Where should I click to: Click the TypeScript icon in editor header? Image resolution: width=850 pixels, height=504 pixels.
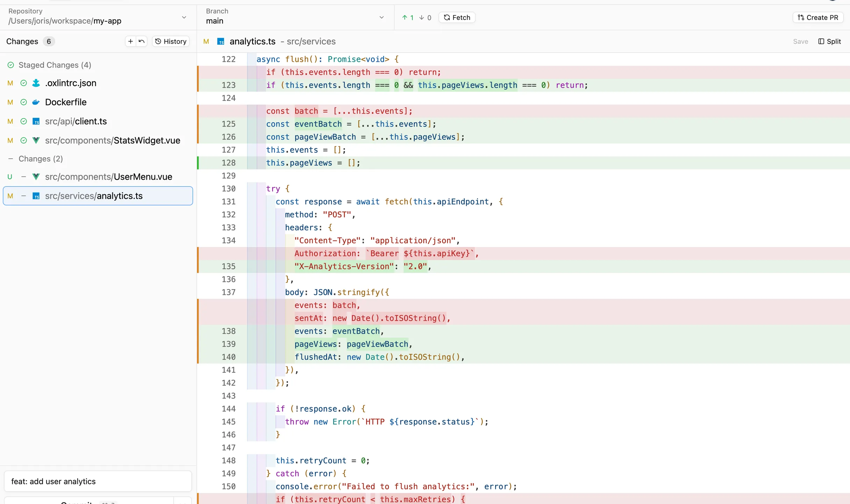coord(221,42)
